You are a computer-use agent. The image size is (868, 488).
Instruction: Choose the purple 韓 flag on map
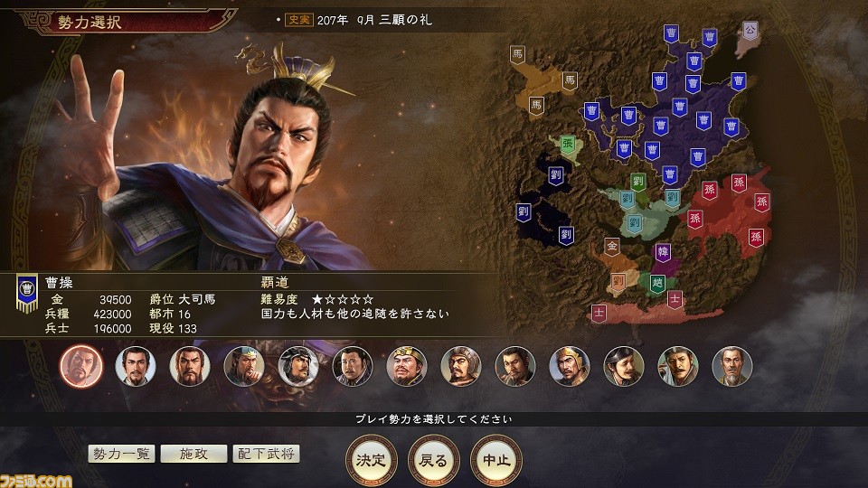point(663,253)
